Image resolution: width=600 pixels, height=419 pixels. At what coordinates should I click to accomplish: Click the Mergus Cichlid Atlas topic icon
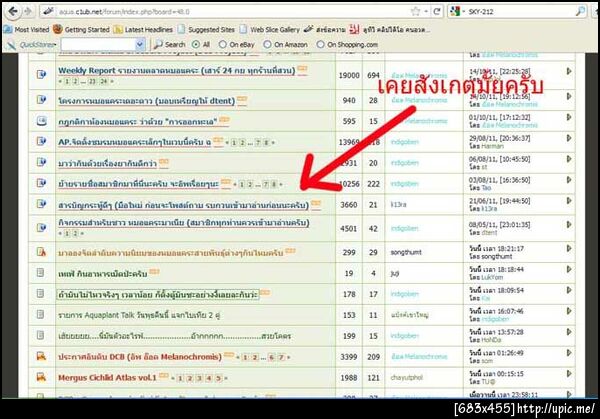(x=41, y=377)
